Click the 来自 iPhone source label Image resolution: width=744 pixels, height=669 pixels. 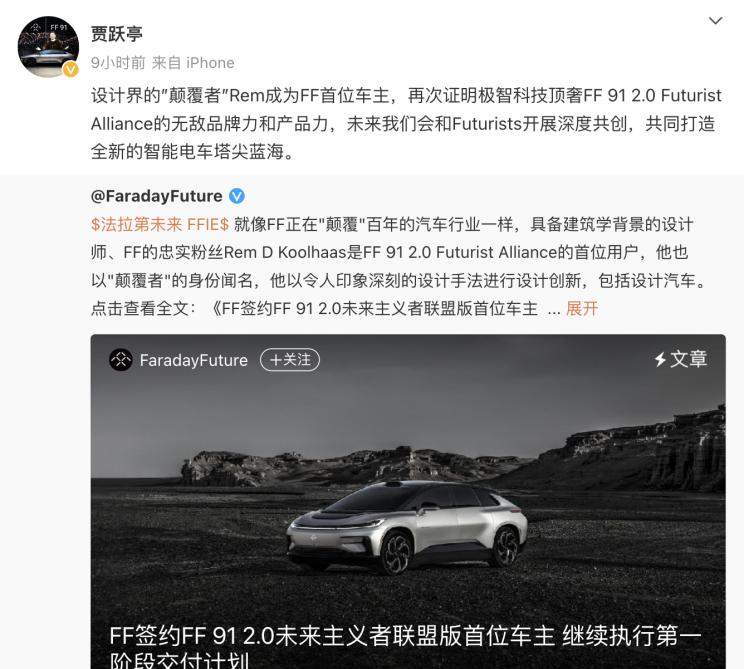pyautogui.click(x=193, y=63)
